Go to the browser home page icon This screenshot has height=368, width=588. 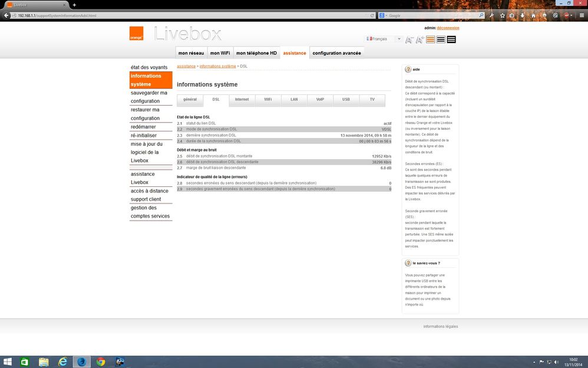[533, 15]
